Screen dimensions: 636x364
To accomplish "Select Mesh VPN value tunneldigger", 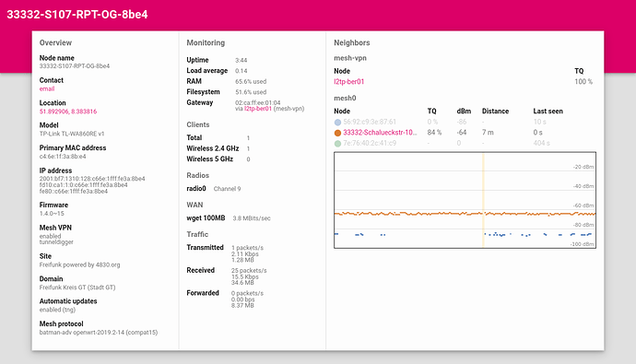I will point(56,242).
